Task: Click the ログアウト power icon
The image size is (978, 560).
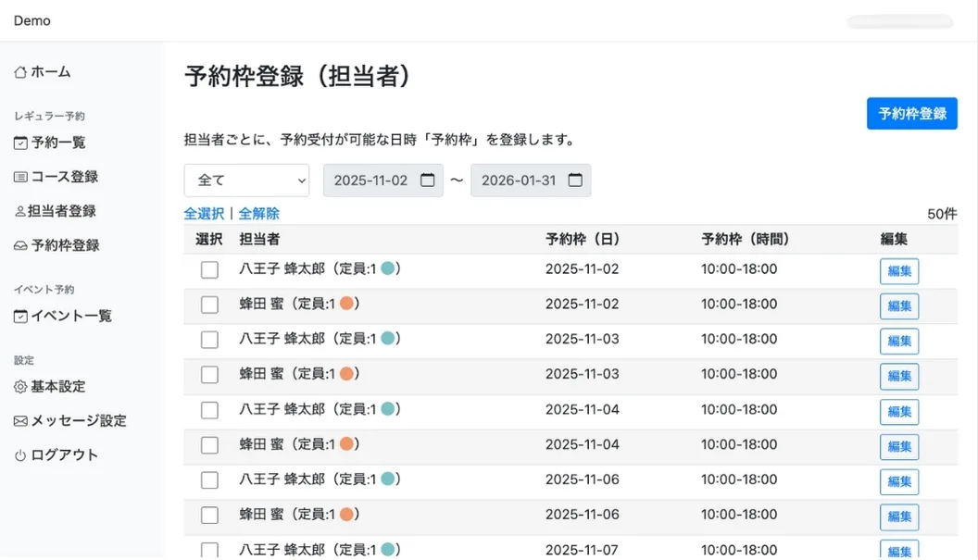Action: (x=20, y=455)
